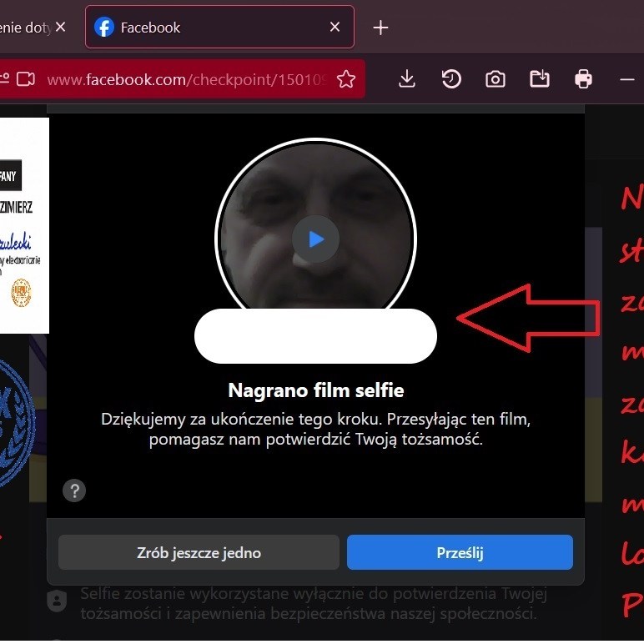The image size is (644, 644).
Task: Switch to the first tab ending in 'doty'
Action: pos(25,28)
